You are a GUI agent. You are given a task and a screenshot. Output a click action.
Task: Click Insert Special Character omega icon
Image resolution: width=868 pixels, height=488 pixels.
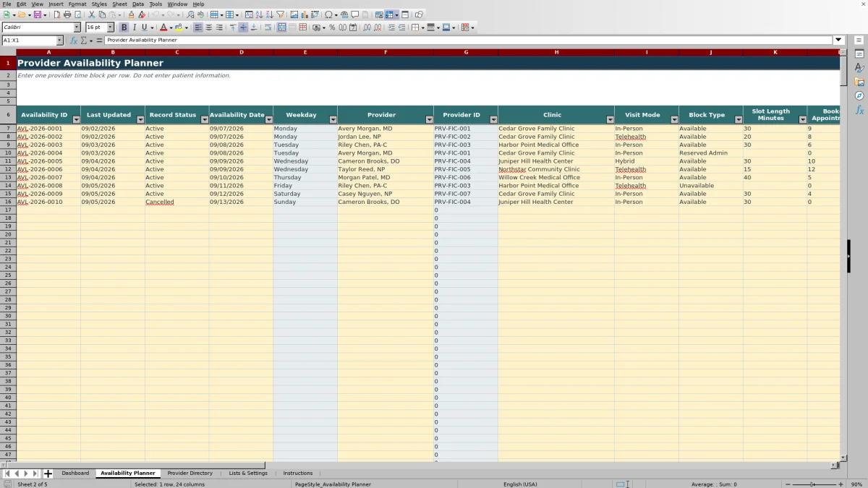(x=329, y=14)
